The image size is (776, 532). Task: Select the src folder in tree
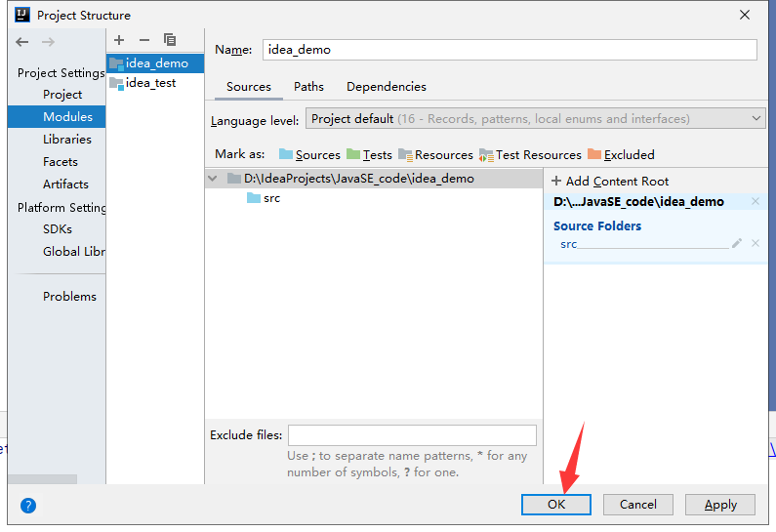pyautogui.click(x=264, y=198)
